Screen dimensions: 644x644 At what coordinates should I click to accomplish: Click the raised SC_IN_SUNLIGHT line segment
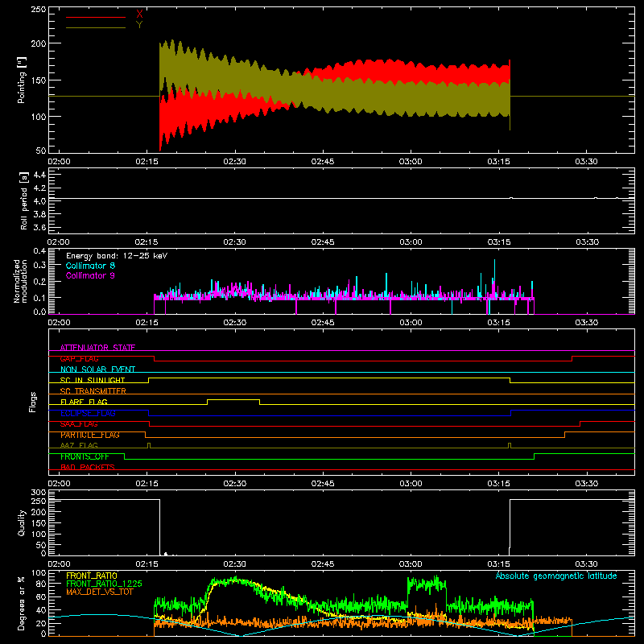(329, 378)
